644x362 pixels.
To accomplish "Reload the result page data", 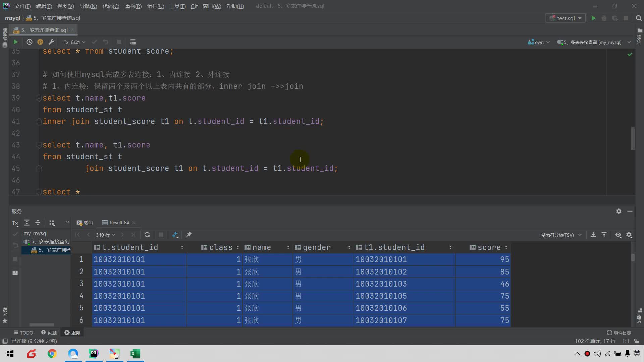I will pos(147,235).
